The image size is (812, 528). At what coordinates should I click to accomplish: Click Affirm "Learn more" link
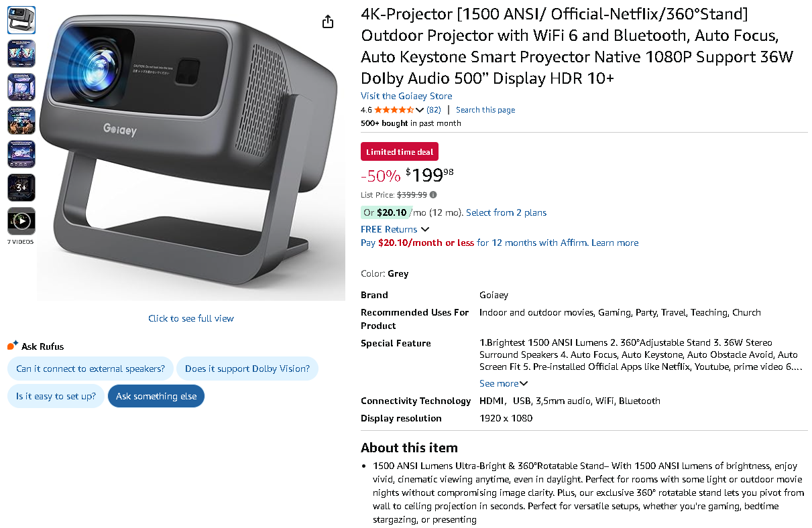(615, 243)
